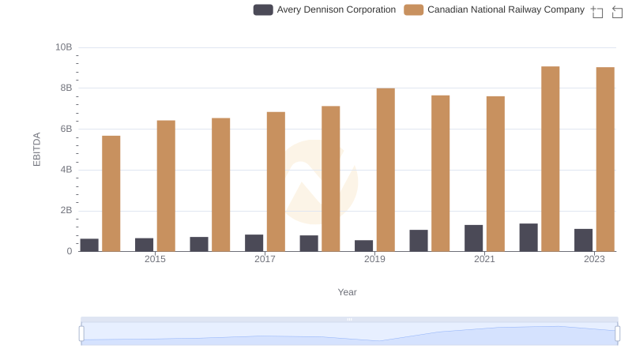Click the left handle of the range slider
This screenshot has height=364, width=632.
(x=81, y=333)
